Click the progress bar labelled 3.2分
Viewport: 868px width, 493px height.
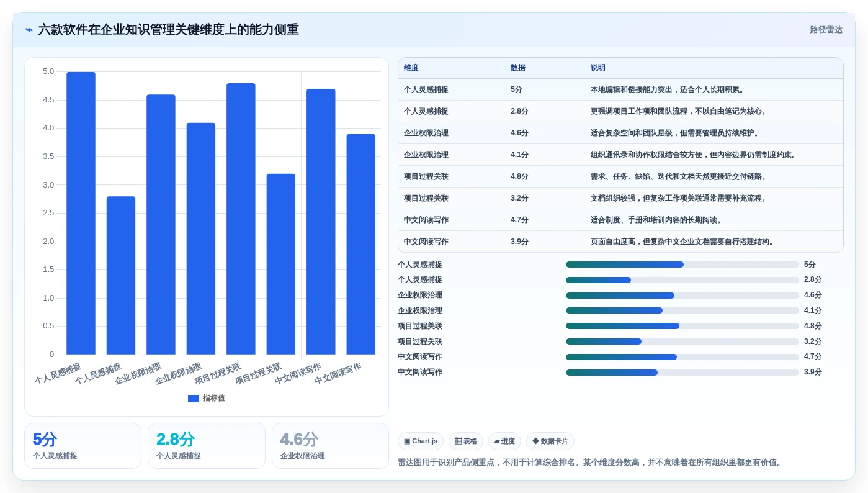[682, 341]
